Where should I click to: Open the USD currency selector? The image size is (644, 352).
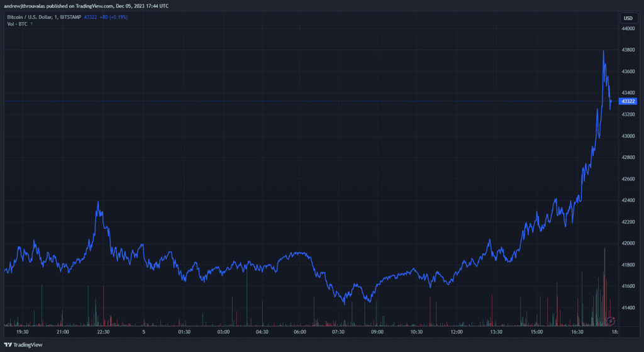pyautogui.click(x=628, y=18)
